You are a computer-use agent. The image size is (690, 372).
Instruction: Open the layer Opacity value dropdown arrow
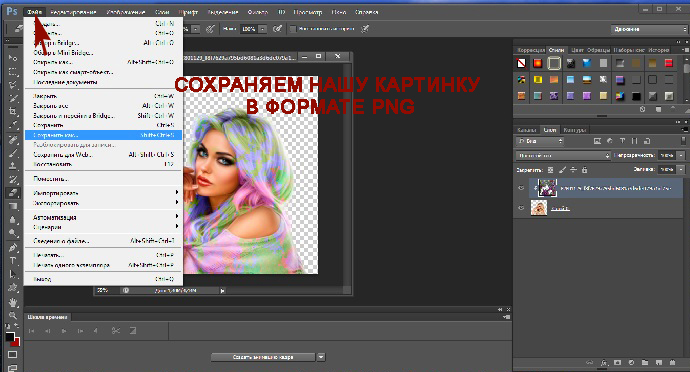[x=681, y=155]
